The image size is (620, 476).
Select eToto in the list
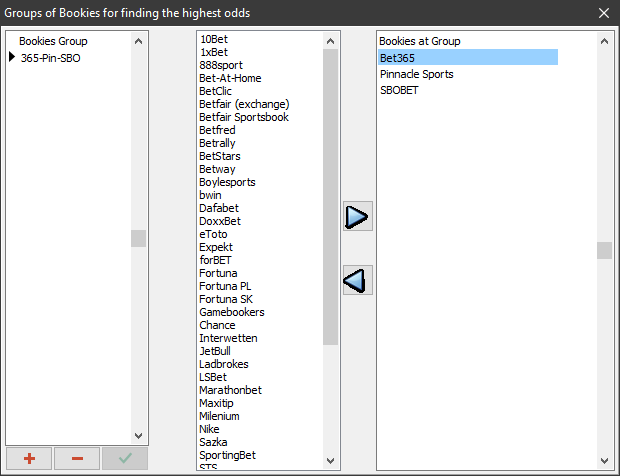click(x=213, y=234)
